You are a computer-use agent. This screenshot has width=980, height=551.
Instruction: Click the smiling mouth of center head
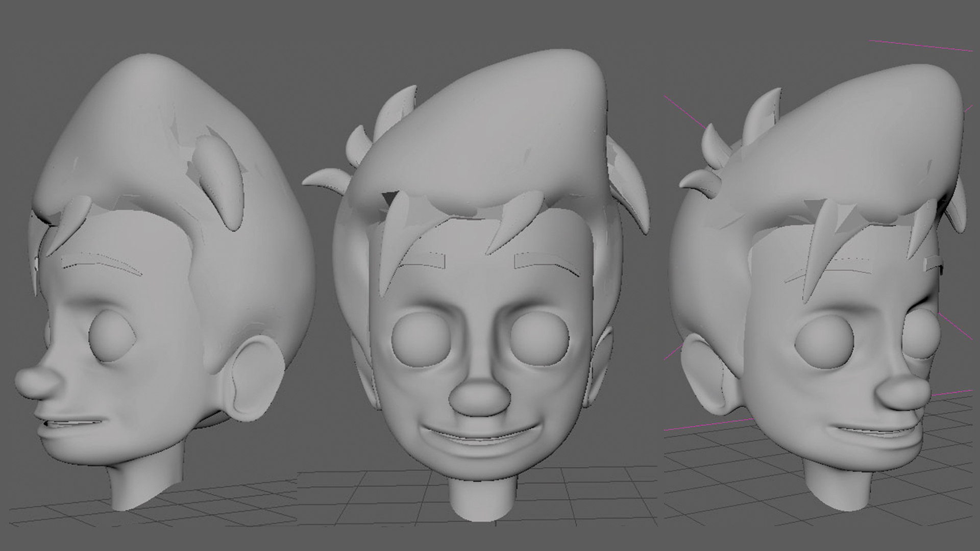pyautogui.click(x=479, y=438)
